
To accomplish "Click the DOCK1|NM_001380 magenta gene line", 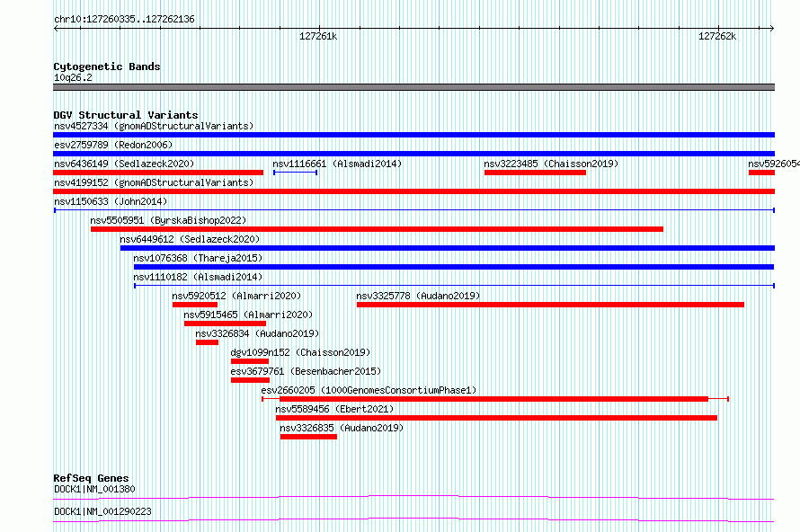I will (413, 497).
